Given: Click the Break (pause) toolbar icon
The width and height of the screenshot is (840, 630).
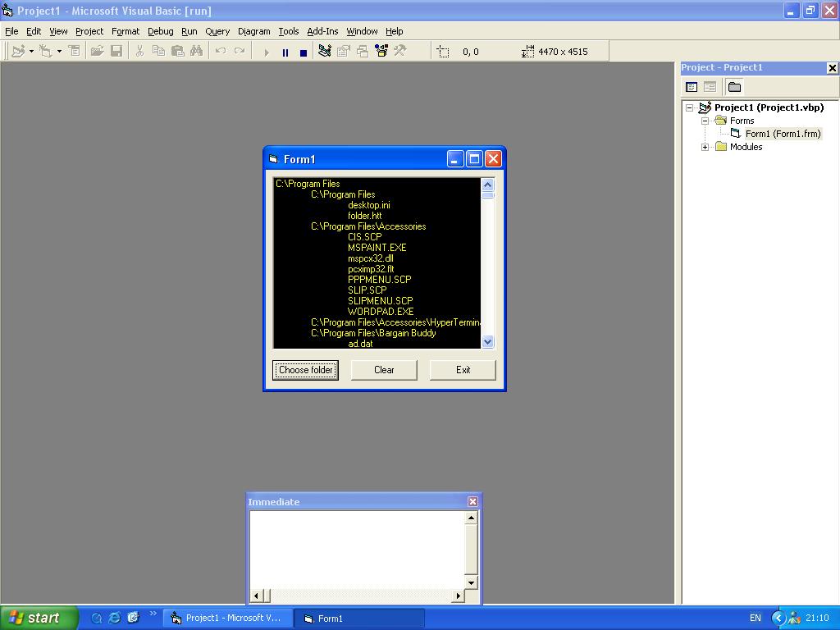Looking at the screenshot, I should pyautogui.click(x=285, y=52).
